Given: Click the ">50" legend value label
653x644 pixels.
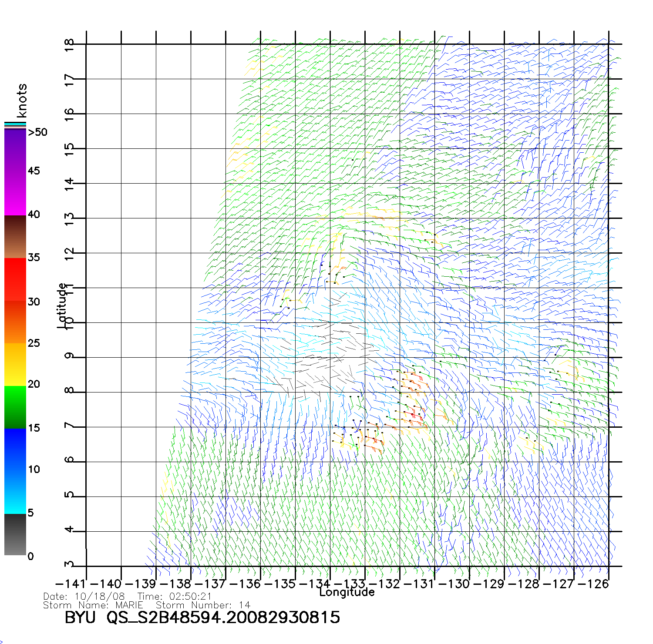Looking at the screenshot, I should point(37,132).
